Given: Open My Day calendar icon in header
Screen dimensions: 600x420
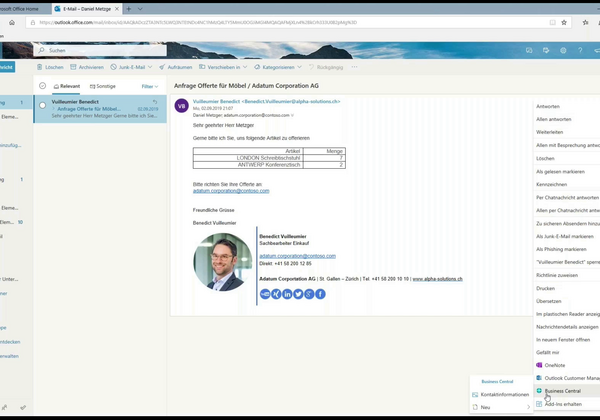Looking at the screenshot, I should pos(546,50).
